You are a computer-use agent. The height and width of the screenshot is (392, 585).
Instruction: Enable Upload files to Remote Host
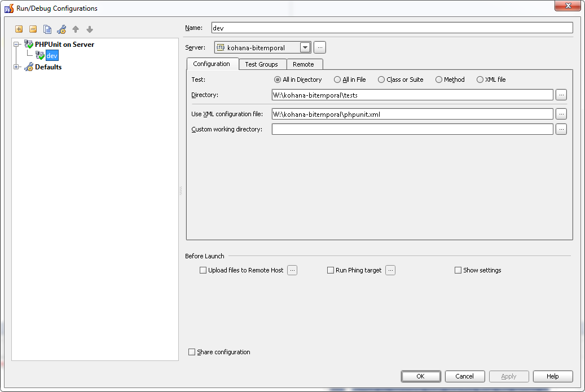(x=203, y=270)
